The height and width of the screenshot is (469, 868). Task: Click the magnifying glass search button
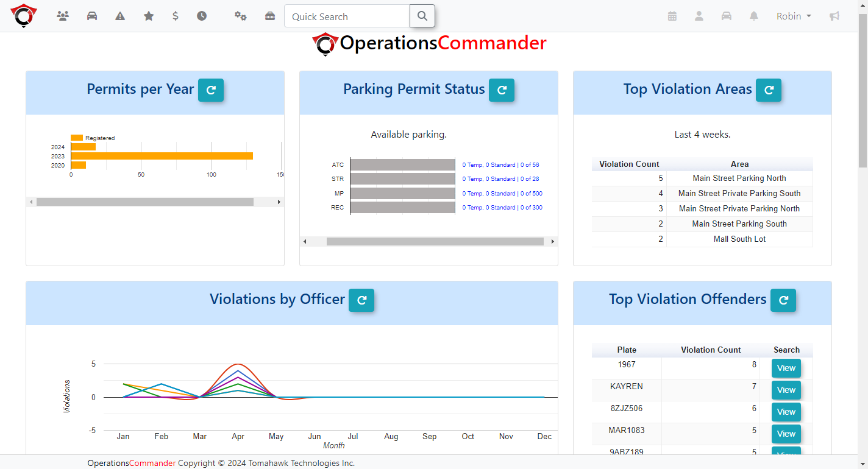click(x=422, y=16)
